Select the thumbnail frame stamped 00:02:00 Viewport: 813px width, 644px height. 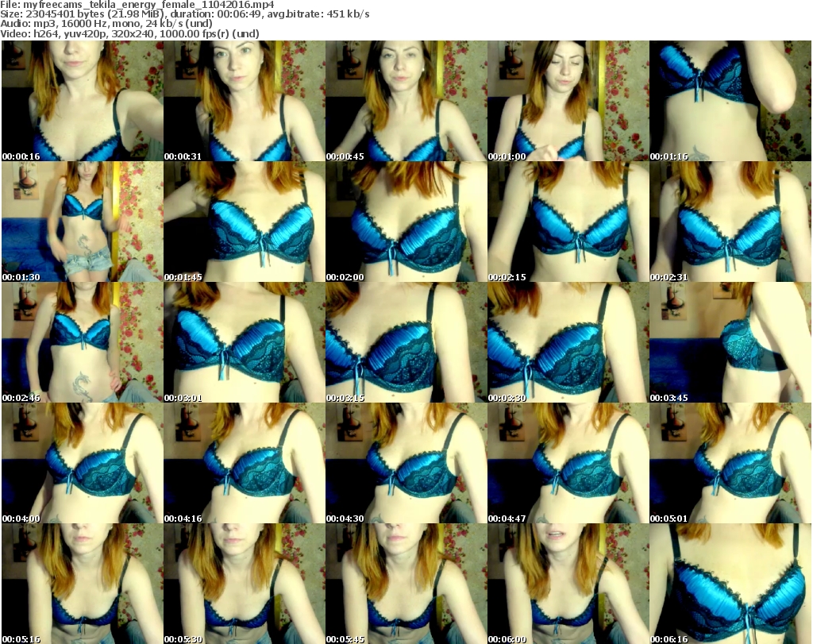[406, 222]
